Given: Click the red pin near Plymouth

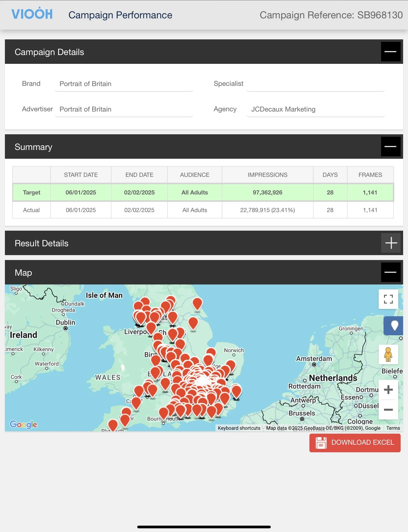Looking at the screenshot, I should [113, 425].
